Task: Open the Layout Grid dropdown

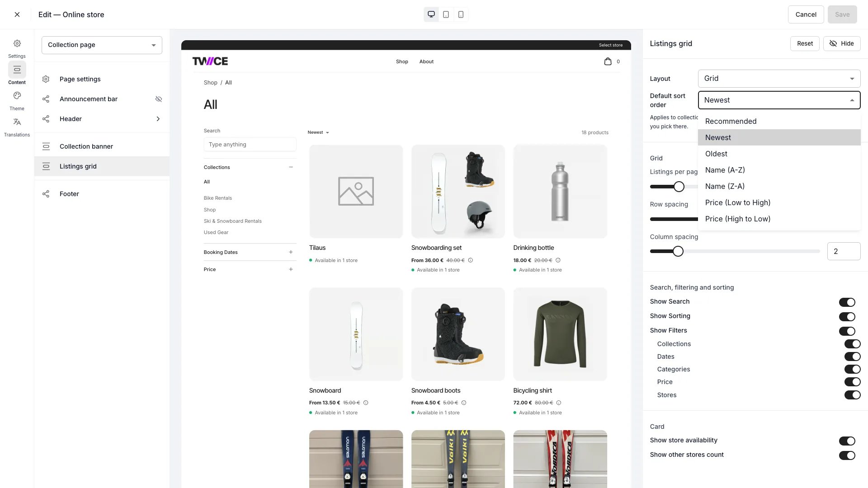Action: click(779, 79)
